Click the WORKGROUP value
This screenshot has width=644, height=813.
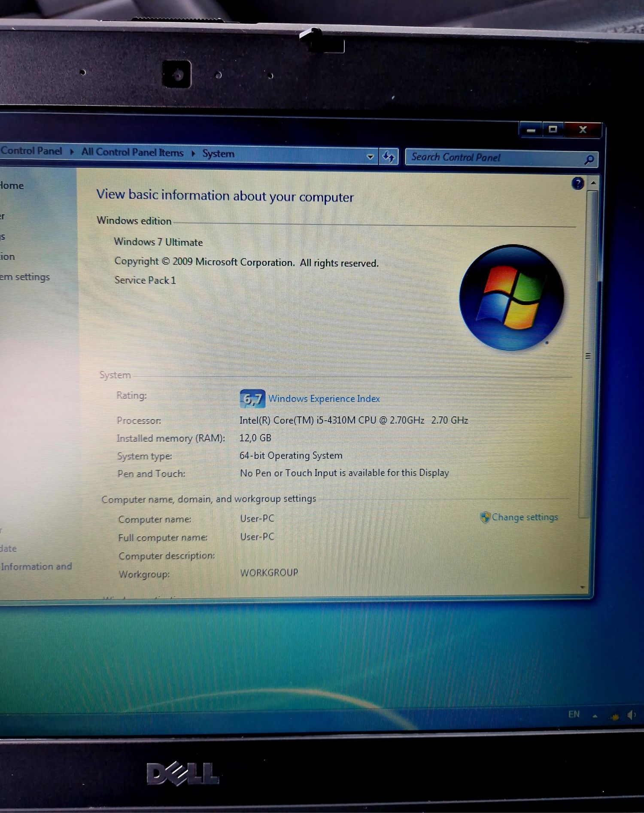[x=269, y=573]
